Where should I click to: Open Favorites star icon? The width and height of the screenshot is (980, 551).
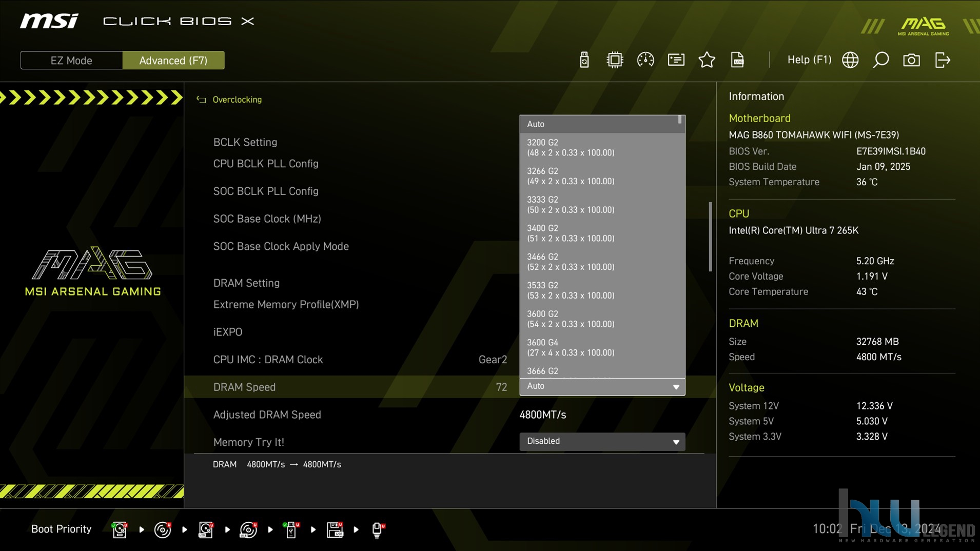pyautogui.click(x=707, y=60)
